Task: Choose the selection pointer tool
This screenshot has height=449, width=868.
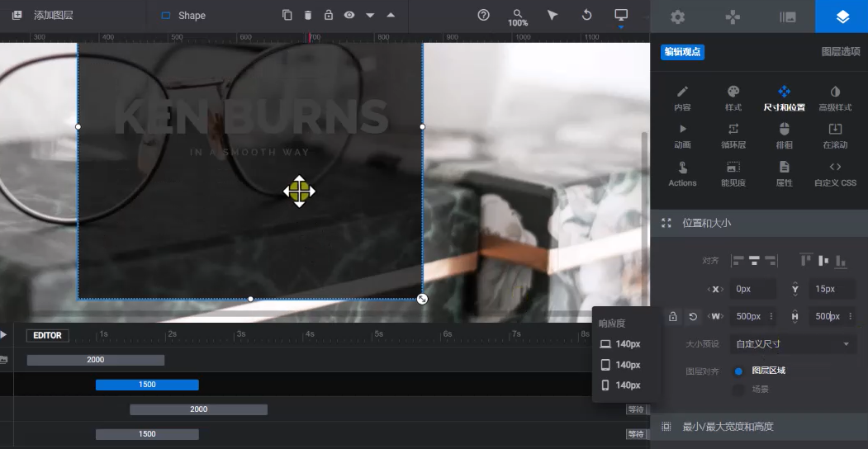Action: (552, 15)
